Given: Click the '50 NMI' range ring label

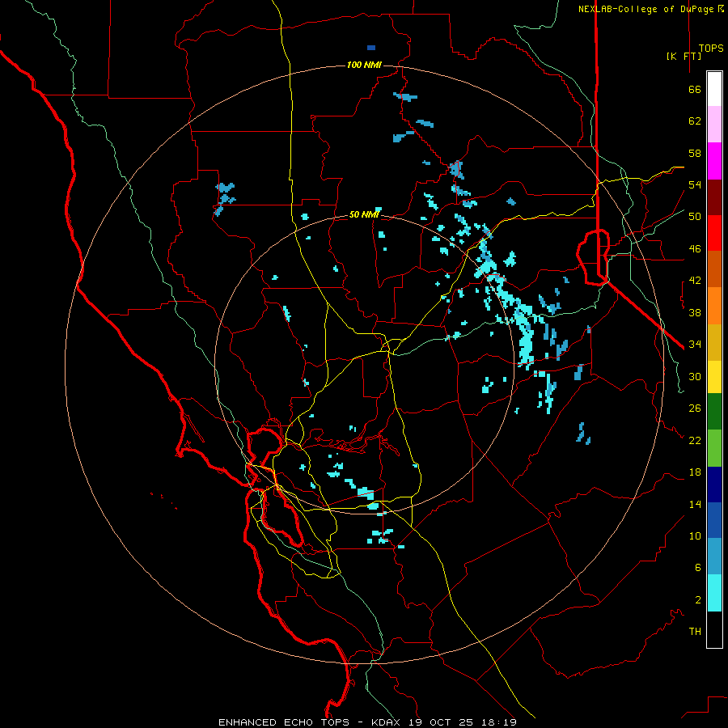Looking at the screenshot, I should tap(364, 214).
